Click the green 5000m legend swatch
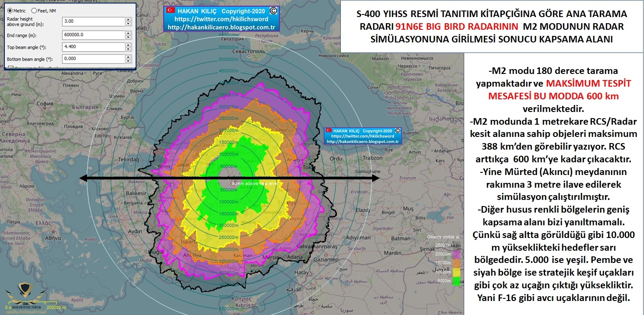The height and width of the screenshot is (315, 644). point(457,282)
